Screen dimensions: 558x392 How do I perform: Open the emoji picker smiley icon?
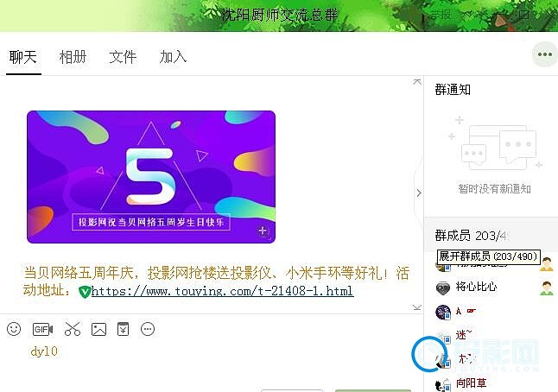coord(14,329)
